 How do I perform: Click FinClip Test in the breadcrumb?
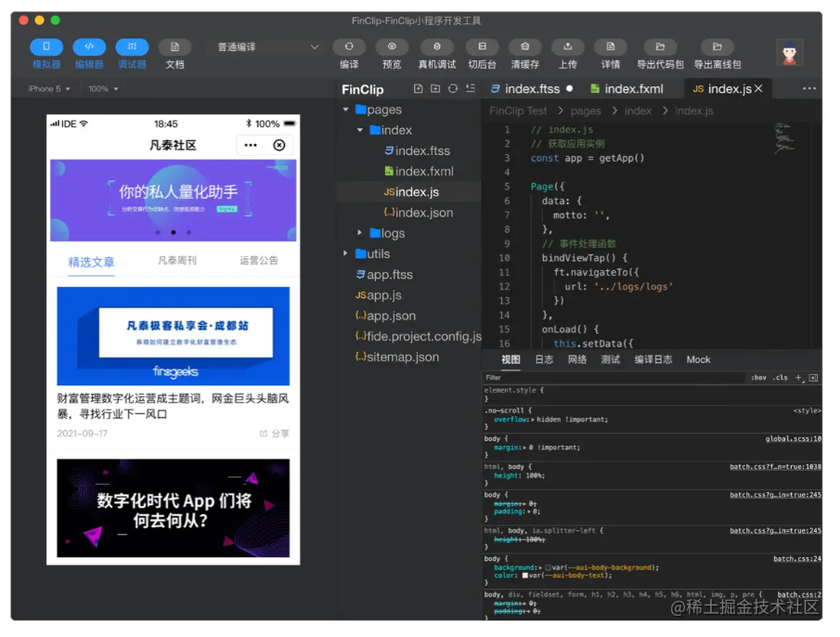(518, 110)
